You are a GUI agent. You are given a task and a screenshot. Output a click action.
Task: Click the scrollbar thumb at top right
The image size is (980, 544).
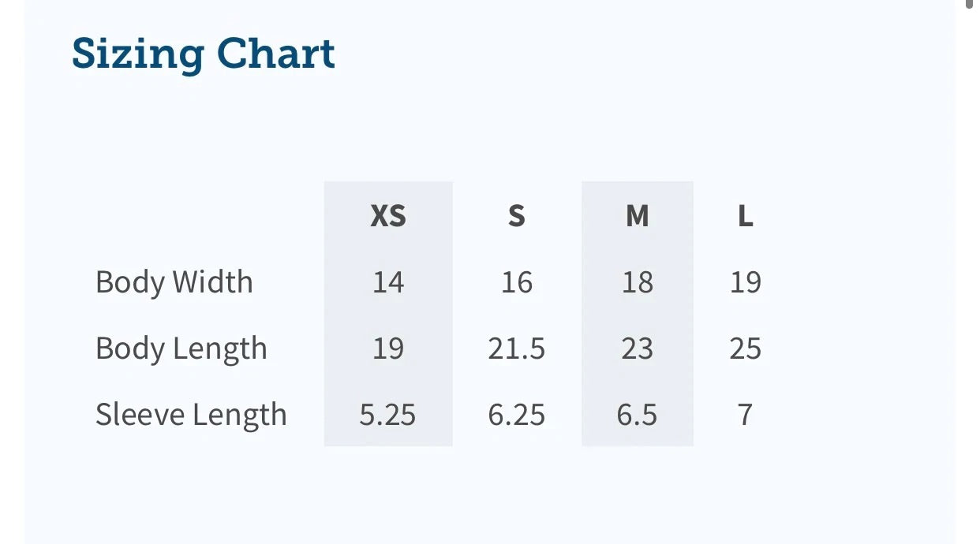pyautogui.click(x=969, y=3)
